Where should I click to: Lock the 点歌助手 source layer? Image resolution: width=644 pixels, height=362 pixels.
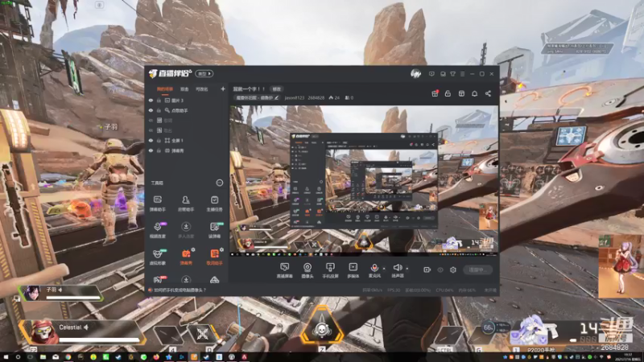tap(159, 110)
